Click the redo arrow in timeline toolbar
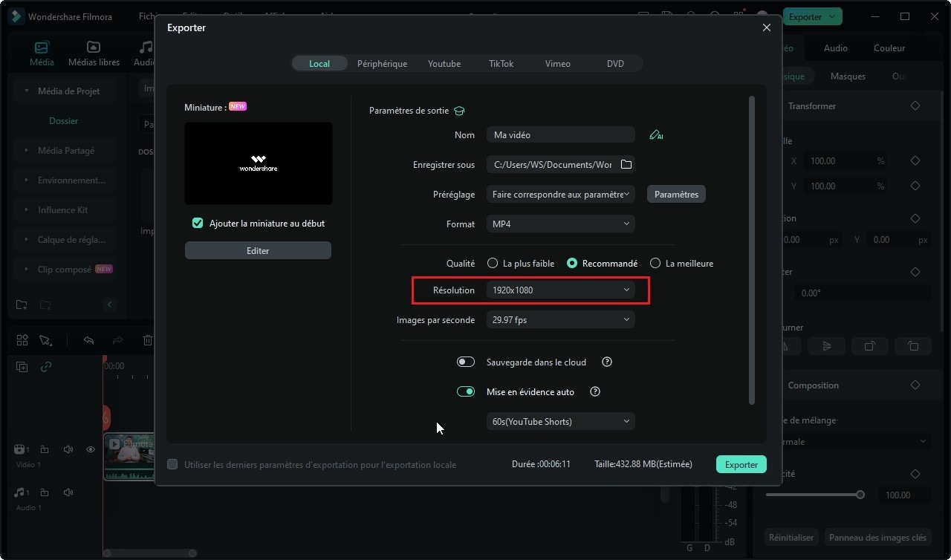The height and width of the screenshot is (560, 951). click(117, 340)
